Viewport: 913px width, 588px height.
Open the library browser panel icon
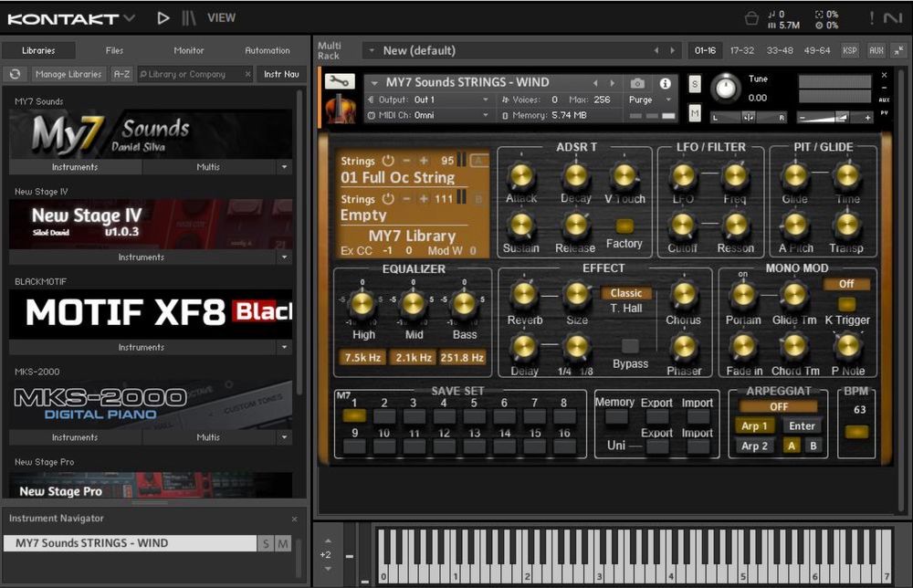pyautogui.click(x=189, y=18)
